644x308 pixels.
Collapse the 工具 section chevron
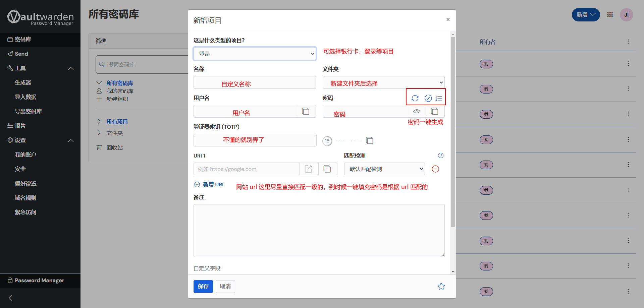pyautogui.click(x=71, y=68)
